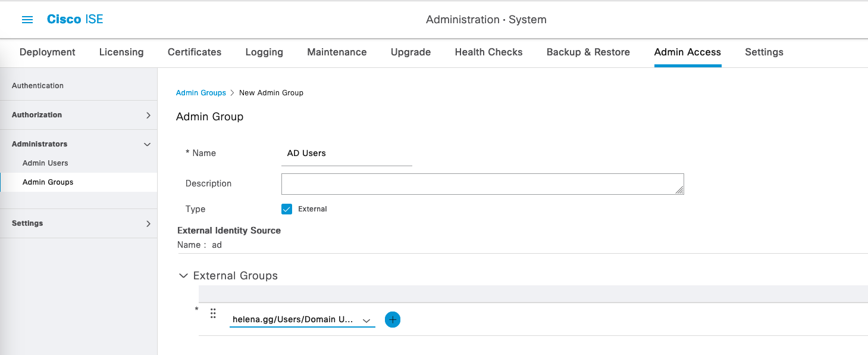The image size is (868, 355).
Task: Collapse the Administrators sidebar section
Action: (x=148, y=144)
